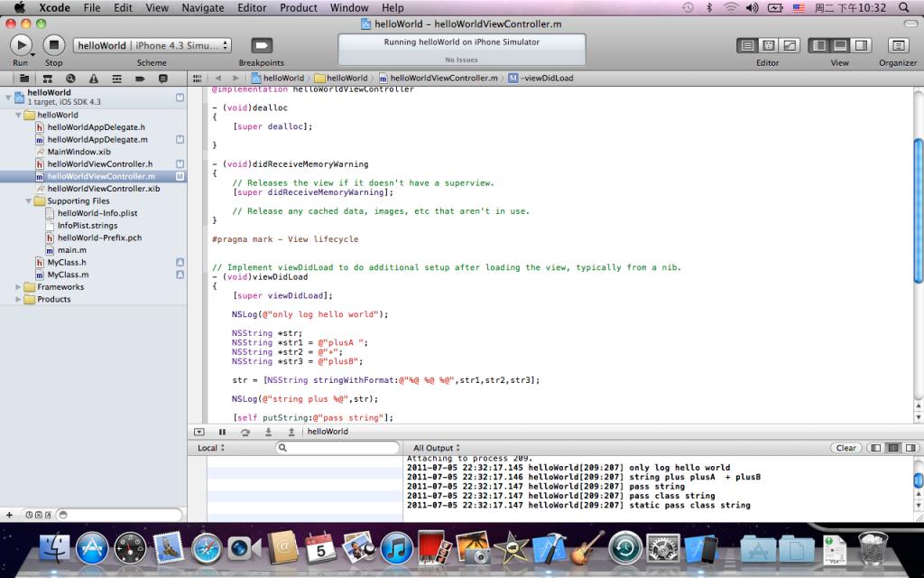Open the File menu
The image size is (924, 578).
[x=92, y=7]
